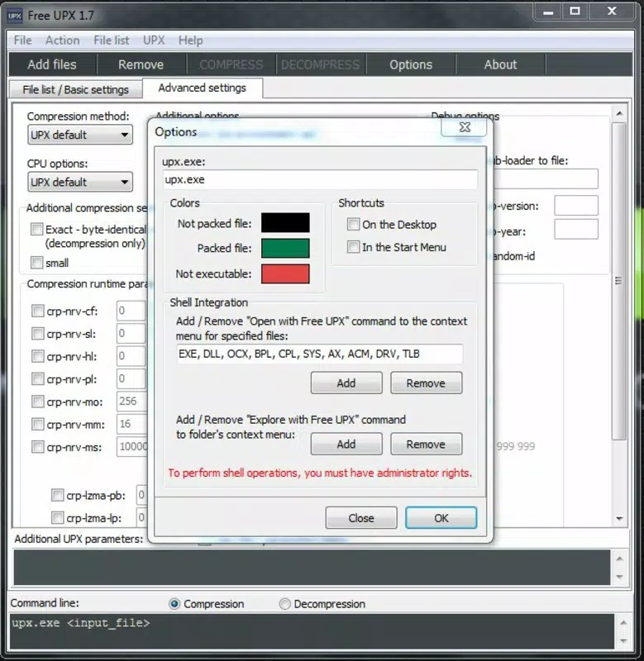Click the Remove toolbar button
644x661 pixels.
point(141,64)
